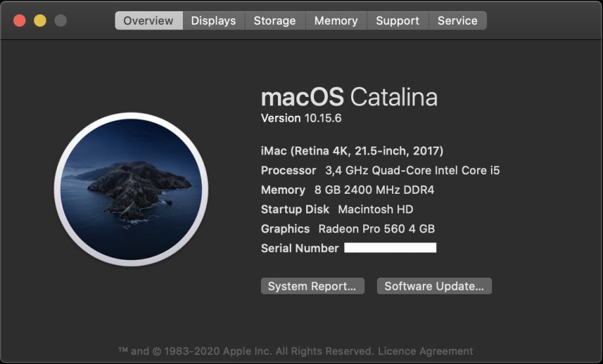Screen dimensions: 603x364
Task: View the Service tab
Action: [457, 20]
